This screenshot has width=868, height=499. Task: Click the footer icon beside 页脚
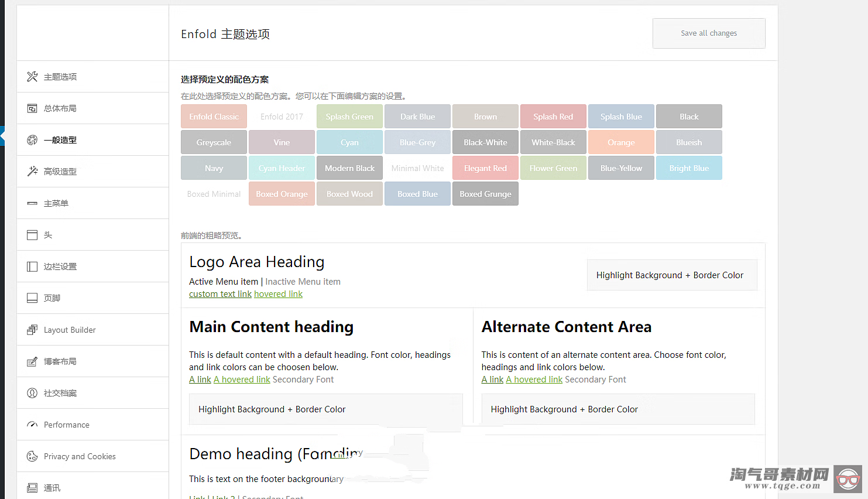32,298
